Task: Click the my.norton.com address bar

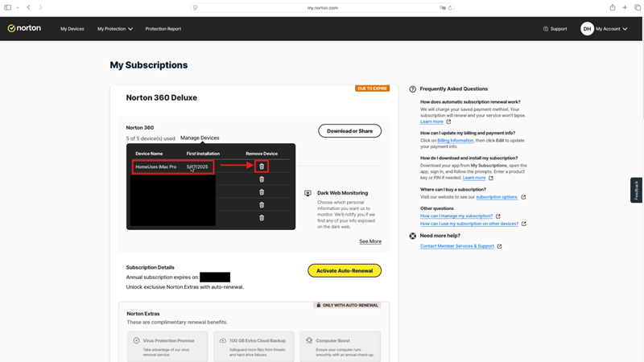Action: tap(323, 8)
